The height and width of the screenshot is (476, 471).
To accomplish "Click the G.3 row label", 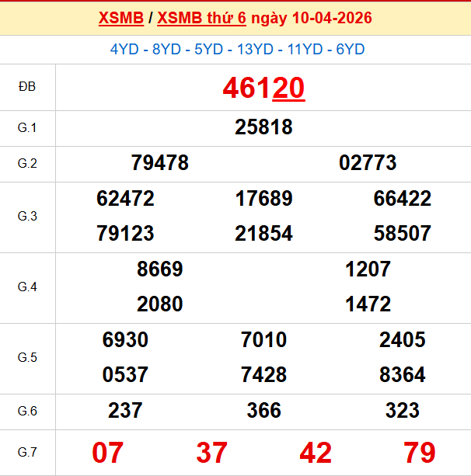I will (27, 217).
